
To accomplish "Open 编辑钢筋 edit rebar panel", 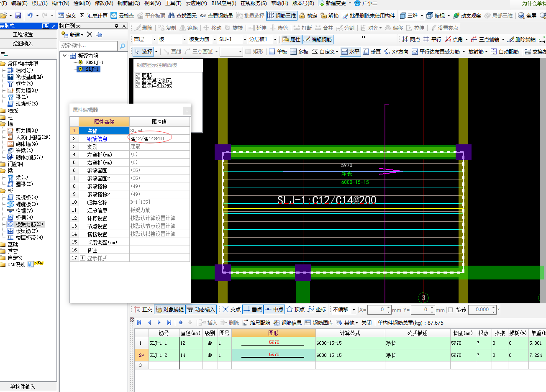I will click(318, 39).
